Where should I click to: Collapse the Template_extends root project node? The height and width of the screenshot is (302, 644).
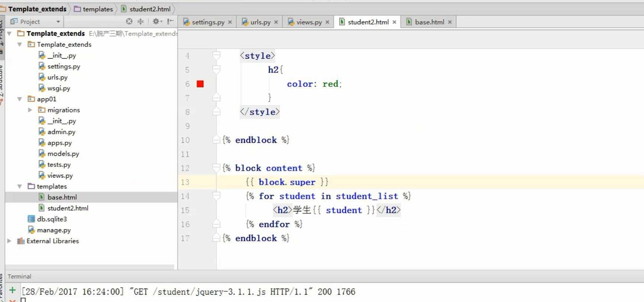coord(9,33)
